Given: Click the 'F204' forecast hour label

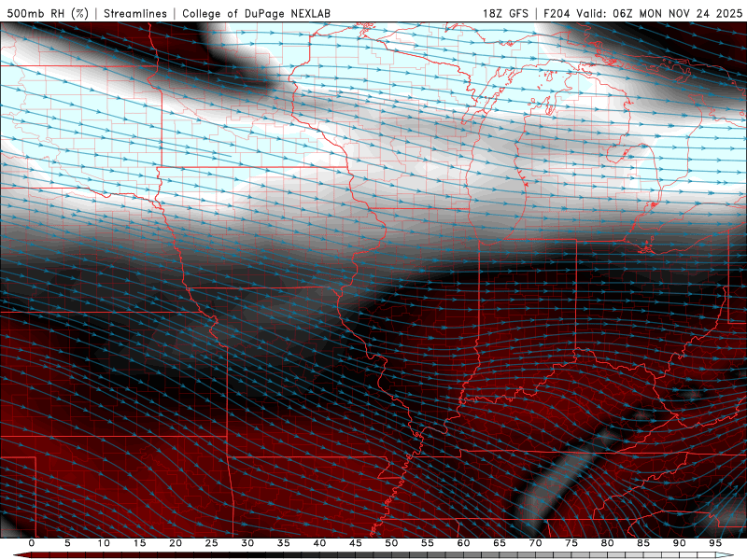Looking at the screenshot, I should pos(557,13).
